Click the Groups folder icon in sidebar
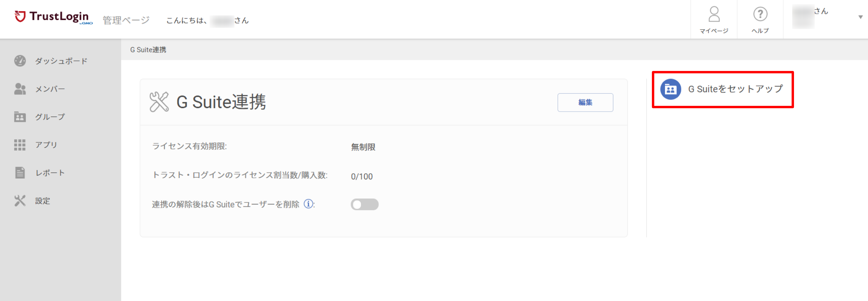This screenshot has width=868, height=301. pyautogui.click(x=20, y=117)
